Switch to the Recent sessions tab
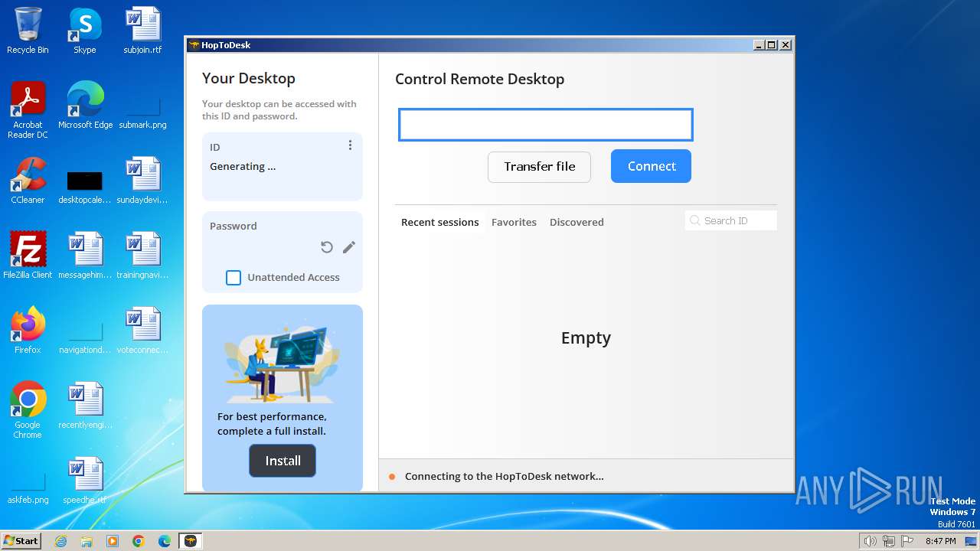This screenshot has height=551, width=980. (x=440, y=222)
